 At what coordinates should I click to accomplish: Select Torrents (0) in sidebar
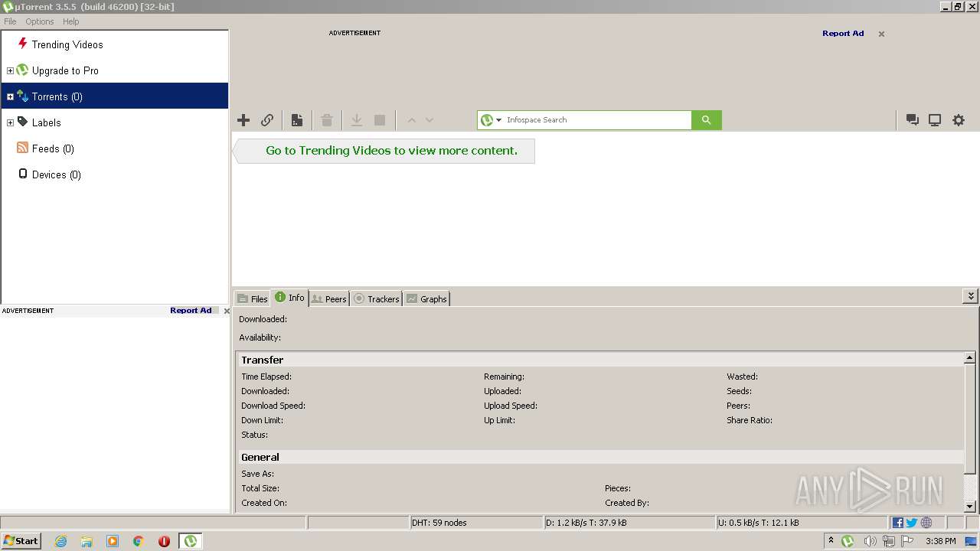pyautogui.click(x=57, y=96)
